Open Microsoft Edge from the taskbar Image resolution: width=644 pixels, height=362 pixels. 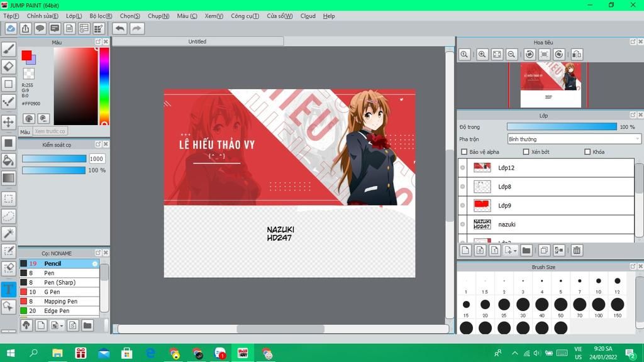click(150, 353)
